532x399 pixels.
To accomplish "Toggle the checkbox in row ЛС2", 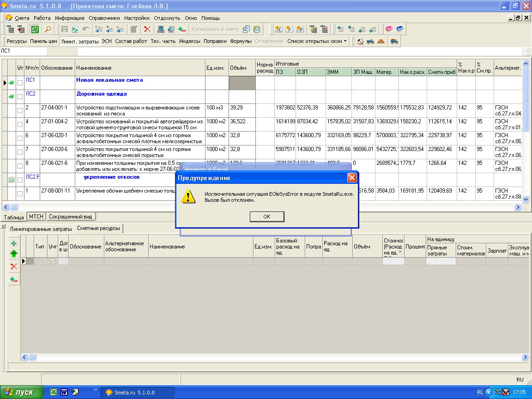I will point(20,97).
